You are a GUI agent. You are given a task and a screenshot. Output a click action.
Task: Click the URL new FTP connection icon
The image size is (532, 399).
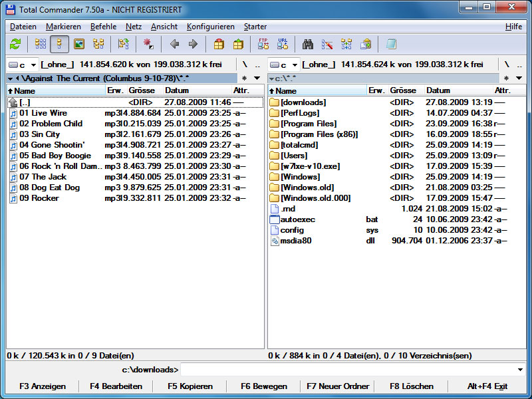(x=283, y=44)
